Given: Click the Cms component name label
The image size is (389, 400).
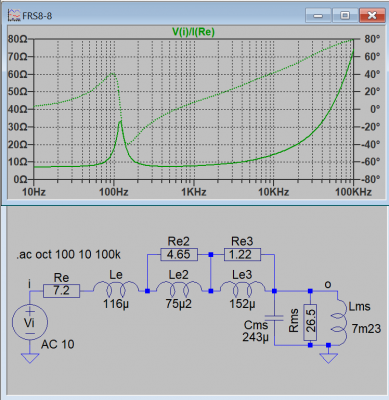Looking at the screenshot, I should tap(256, 324).
